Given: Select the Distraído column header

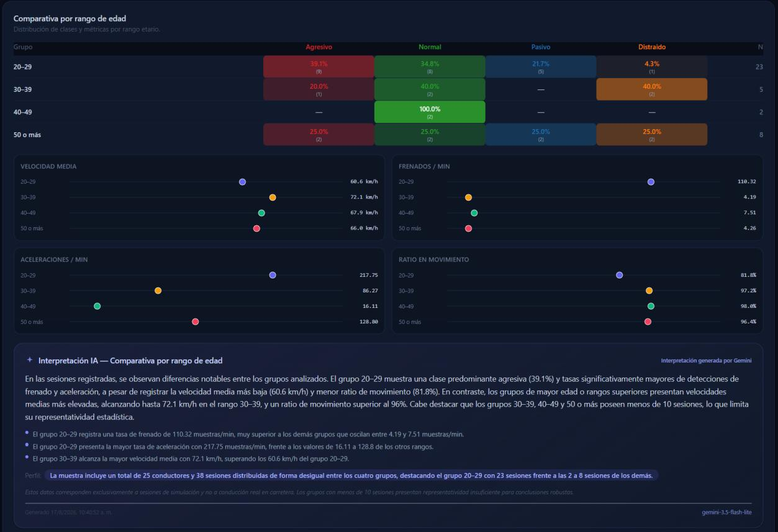Looking at the screenshot, I should tap(652, 47).
